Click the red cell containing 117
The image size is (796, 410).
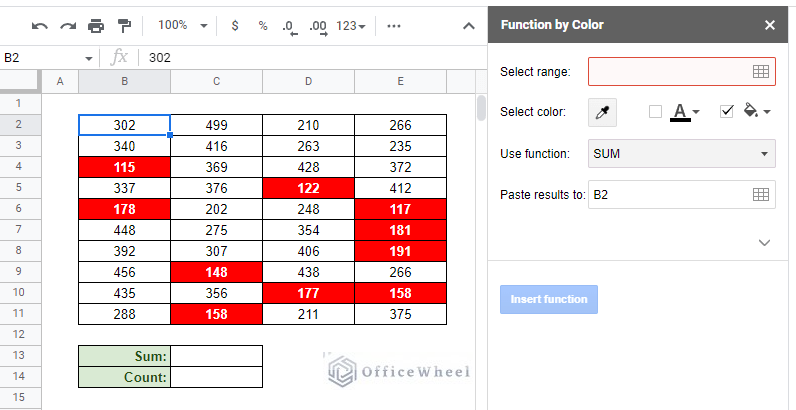pos(400,209)
